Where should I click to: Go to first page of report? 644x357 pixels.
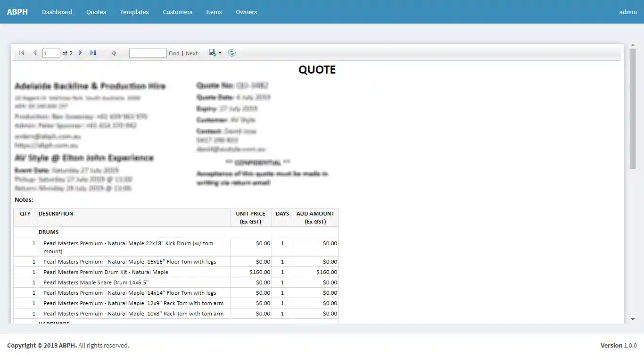tap(21, 53)
